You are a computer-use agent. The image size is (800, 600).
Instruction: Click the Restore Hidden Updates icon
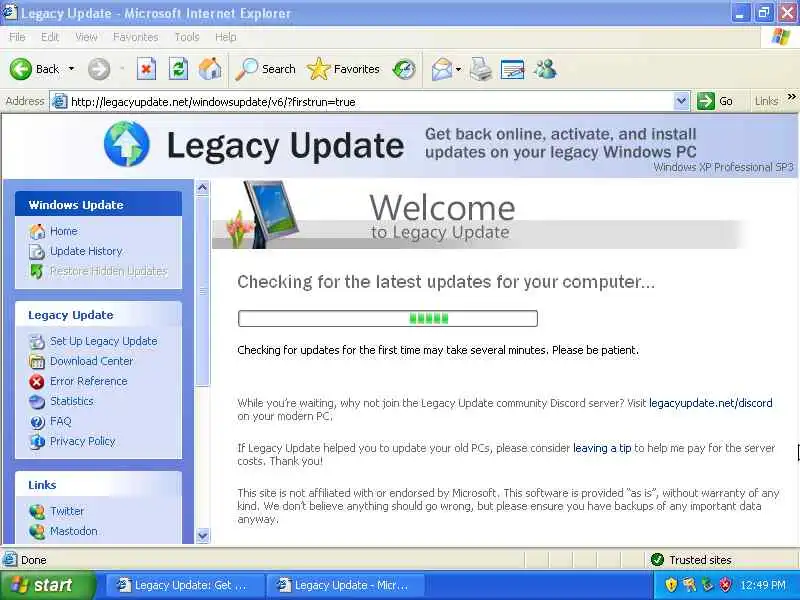37,271
